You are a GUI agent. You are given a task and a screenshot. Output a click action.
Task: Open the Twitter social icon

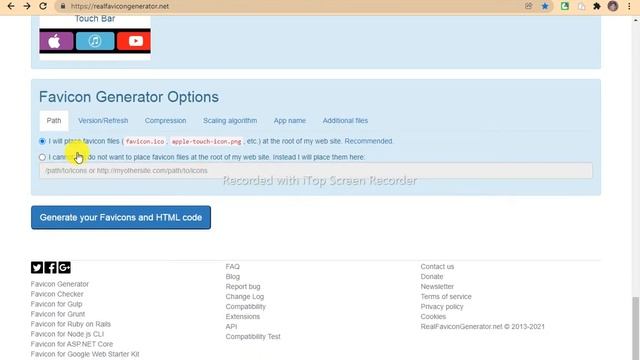[x=37, y=267]
